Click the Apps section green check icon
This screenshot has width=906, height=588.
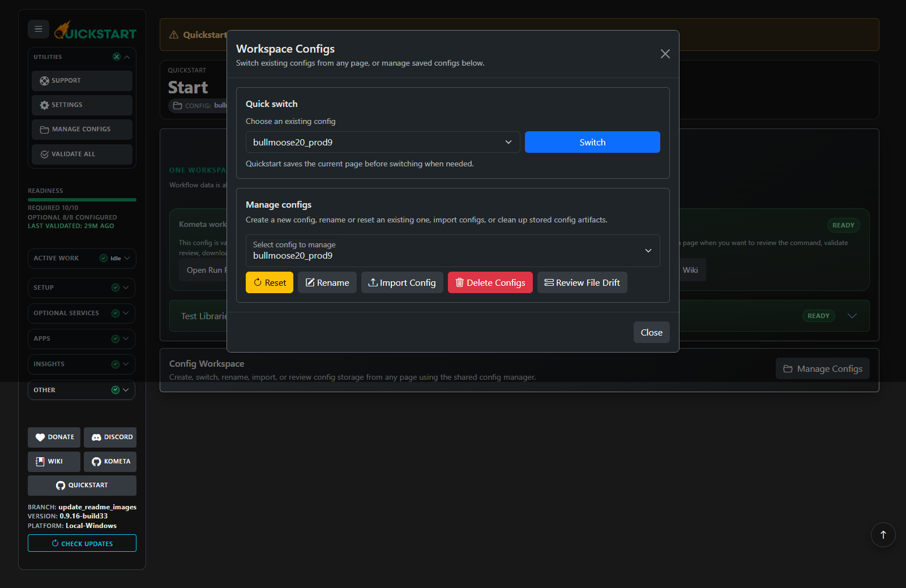click(x=116, y=338)
